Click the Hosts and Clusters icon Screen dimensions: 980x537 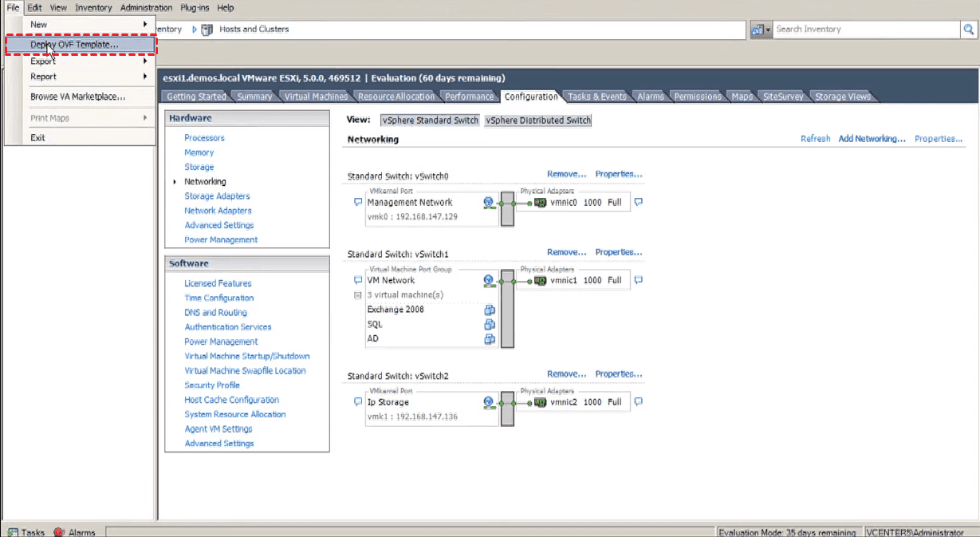[x=207, y=30]
